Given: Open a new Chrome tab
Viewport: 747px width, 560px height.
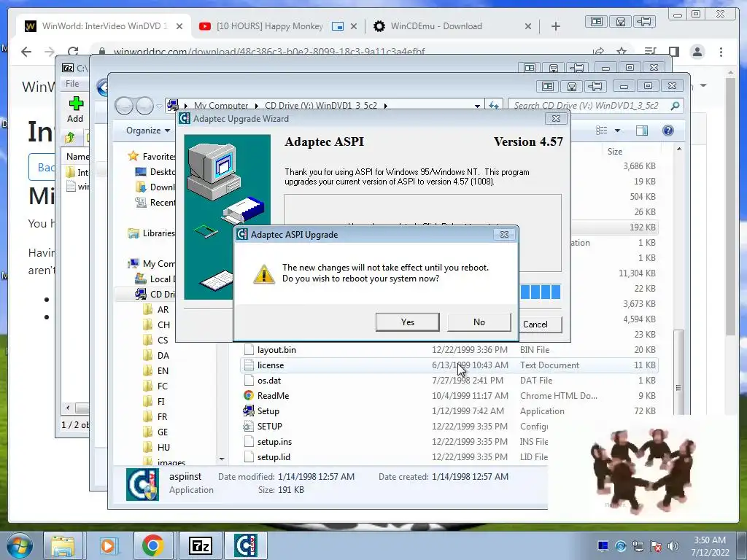Looking at the screenshot, I should coord(555,26).
